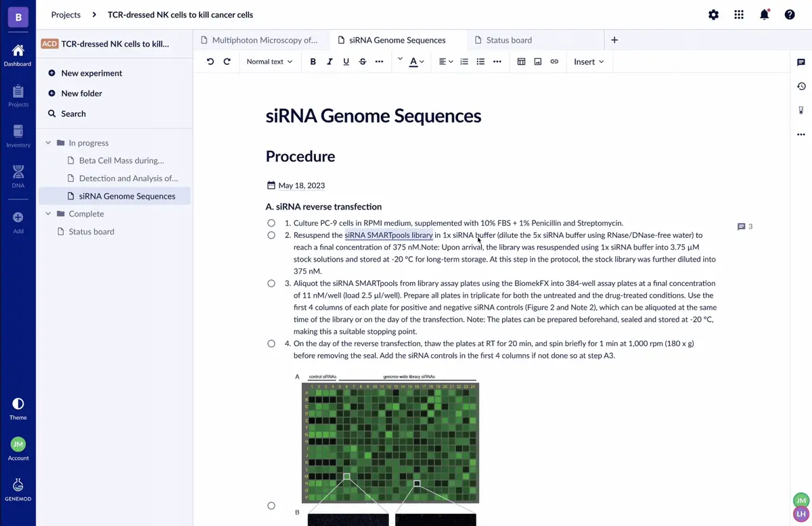Insert a table via toolbar icon
The height and width of the screenshot is (526, 812).
[x=521, y=62]
